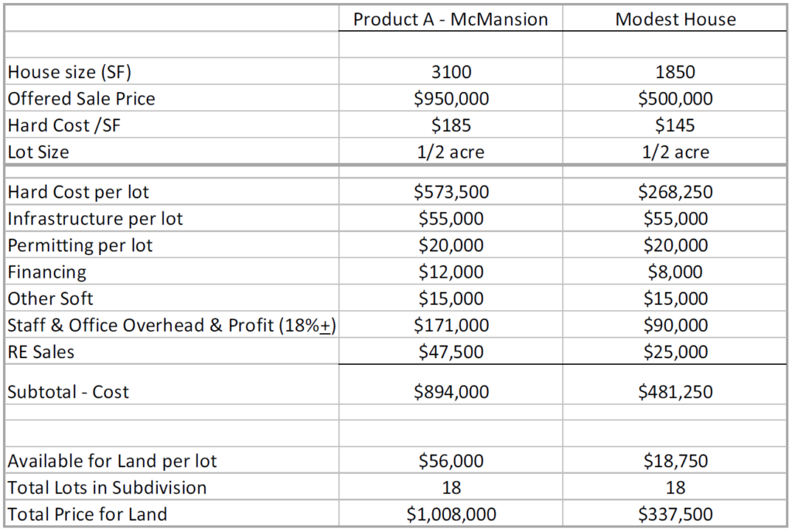Click the $500,000 offered sale price cell

point(675,99)
